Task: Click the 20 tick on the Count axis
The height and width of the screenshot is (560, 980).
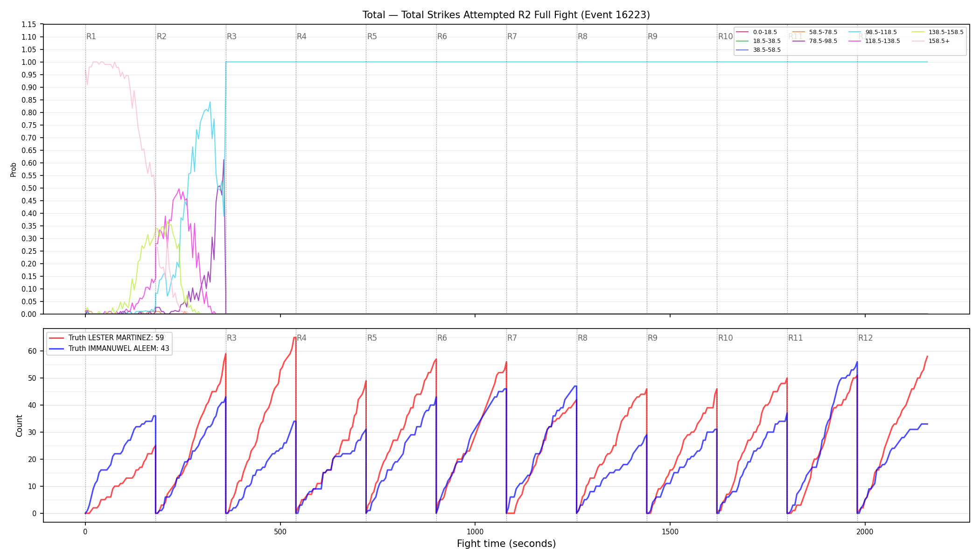Action: pyautogui.click(x=32, y=459)
